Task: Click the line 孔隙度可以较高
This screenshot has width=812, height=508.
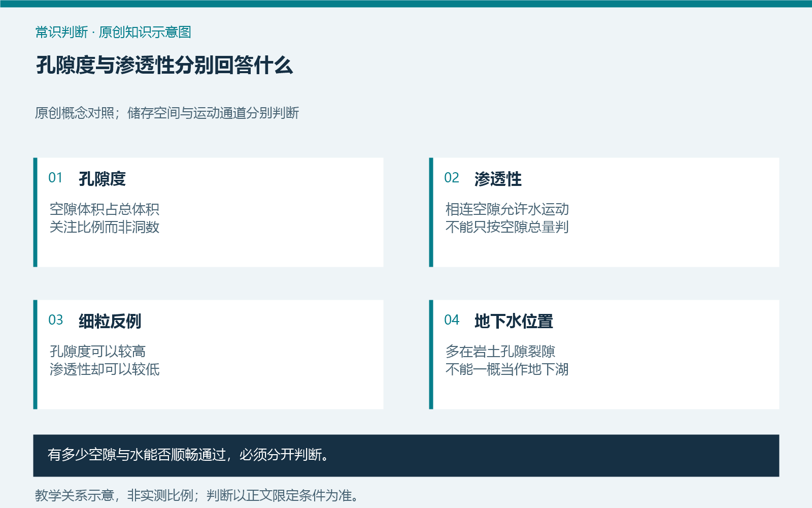Action: [97, 351]
